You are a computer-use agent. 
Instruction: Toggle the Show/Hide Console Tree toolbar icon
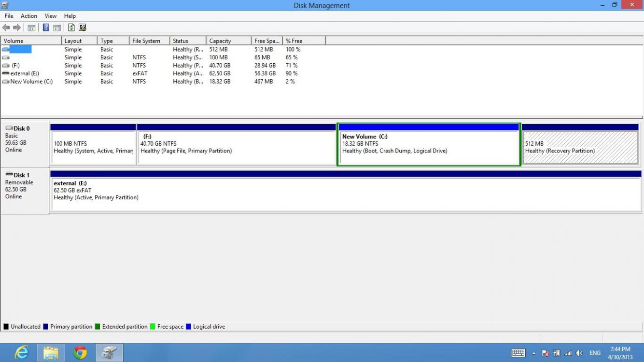(x=31, y=28)
